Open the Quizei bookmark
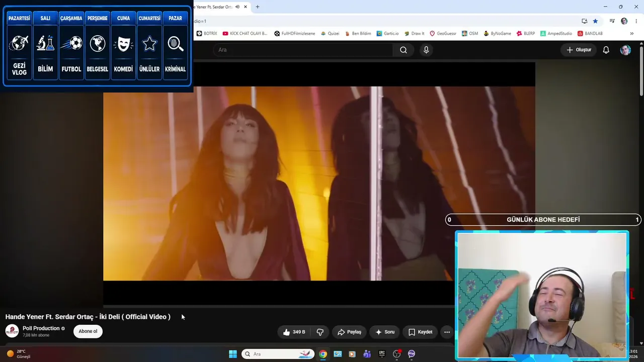The height and width of the screenshot is (362, 644). pyautogui.click(x=330, y=34)
